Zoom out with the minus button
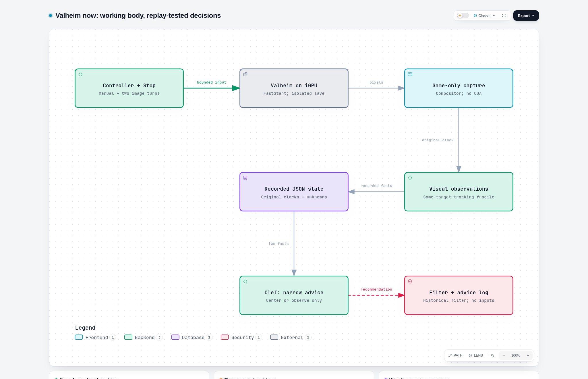The width and height of the screenshot is (588, 379). pyautogui.click(x=504, y=355)
